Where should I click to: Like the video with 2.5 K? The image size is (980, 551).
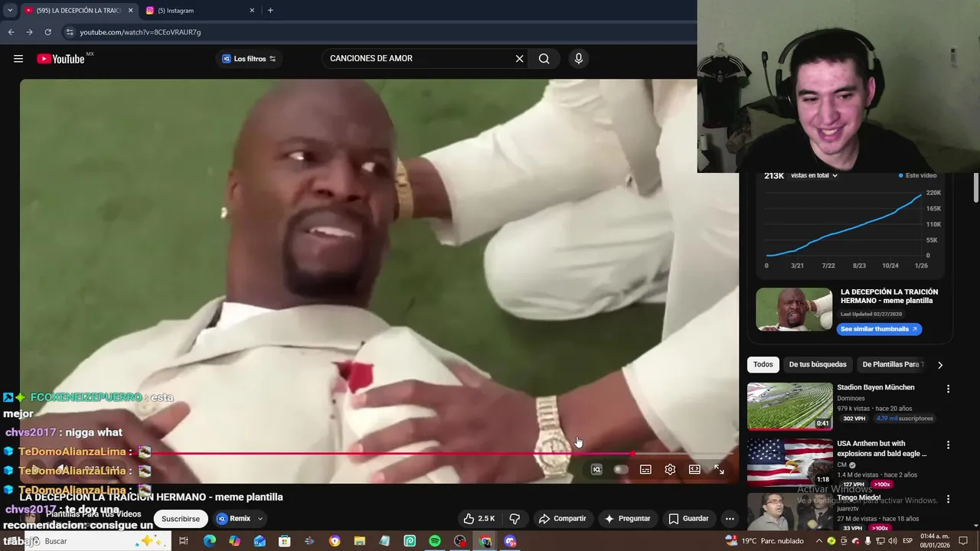(479, 518)
